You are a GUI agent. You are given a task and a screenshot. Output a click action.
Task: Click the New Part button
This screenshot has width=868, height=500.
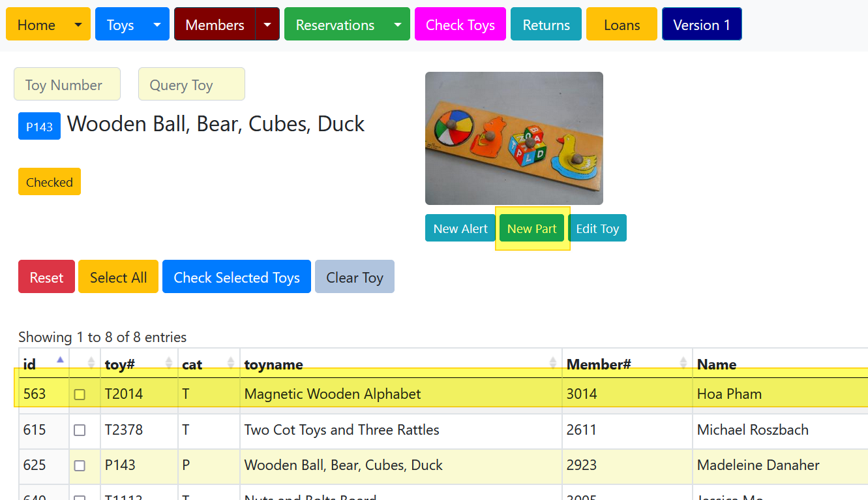532,228
